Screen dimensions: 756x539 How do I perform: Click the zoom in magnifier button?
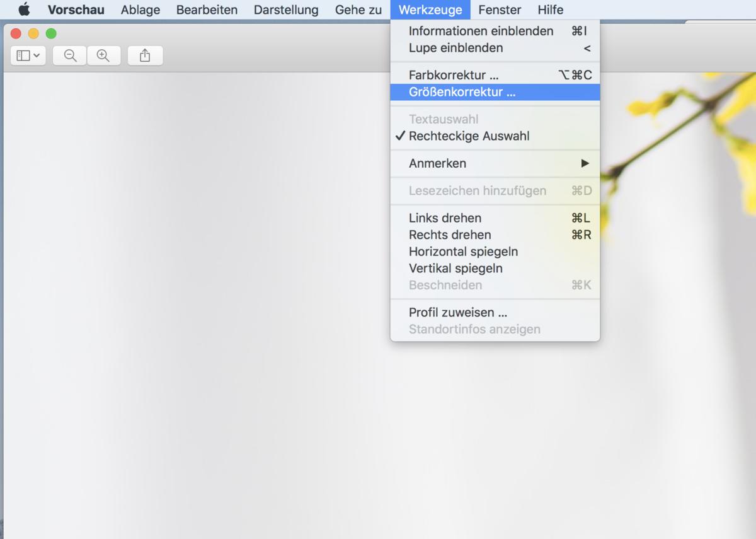click(x=103, y=55)
